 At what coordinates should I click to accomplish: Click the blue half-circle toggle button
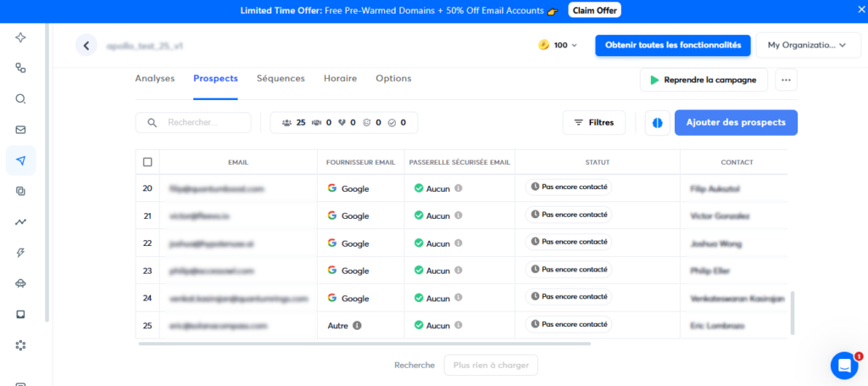(657, 122)
